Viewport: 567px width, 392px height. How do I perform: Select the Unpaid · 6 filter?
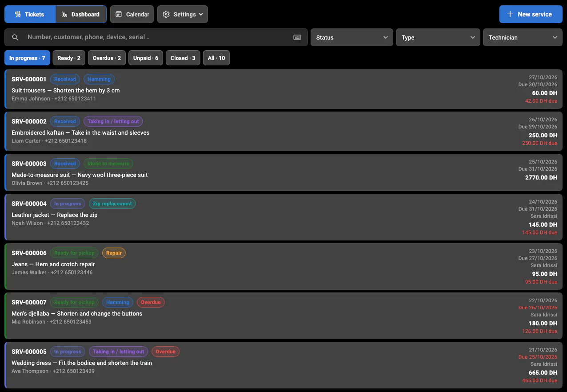pyautogui.click(x=146, y=58)
